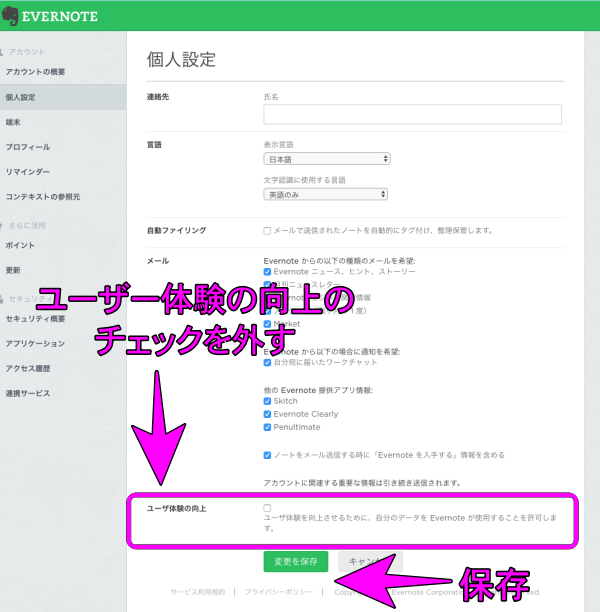Image resolution: width=600 pixels, height=612 pixels.
Task: Click the 個人設定 page heading
Action: tap(181, 59)
